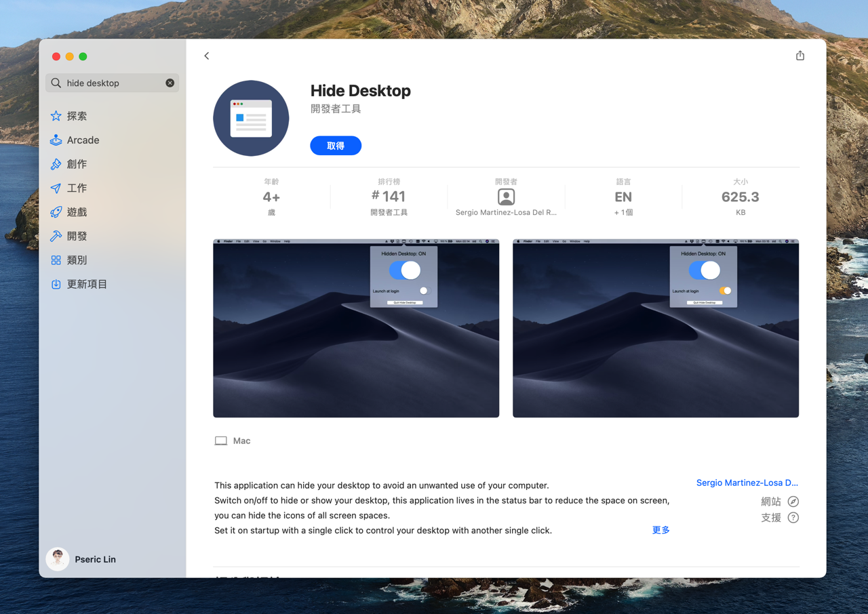Click the Hide Desktop title text
Image resolution: width=868 pixels, height=614 pixels.
[361, 91]
